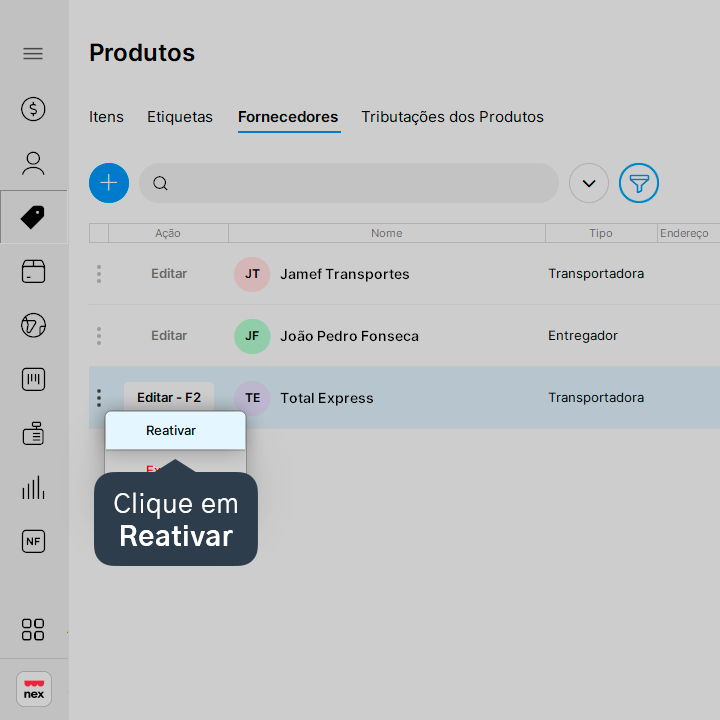This screenshot has height=720, width=720.
Task: Click the Tipo column header
Action: 601,233
